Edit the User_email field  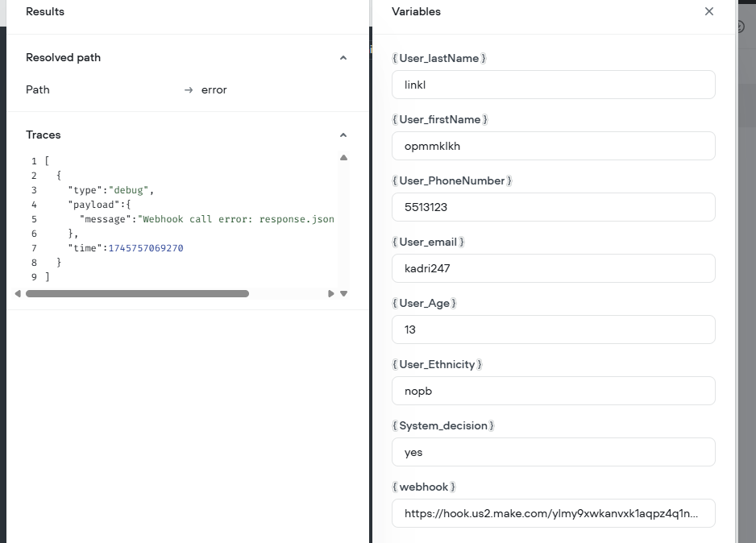click(x=554, y=268)
